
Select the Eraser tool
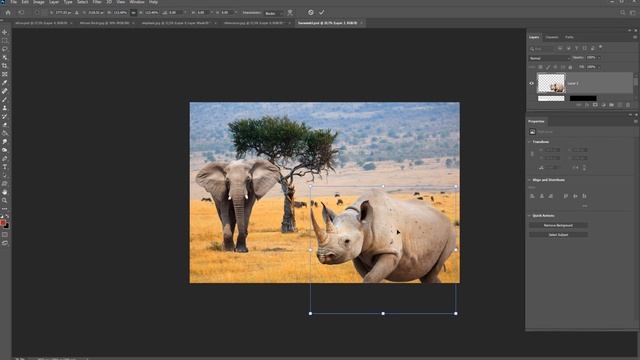tap(4, 125)
